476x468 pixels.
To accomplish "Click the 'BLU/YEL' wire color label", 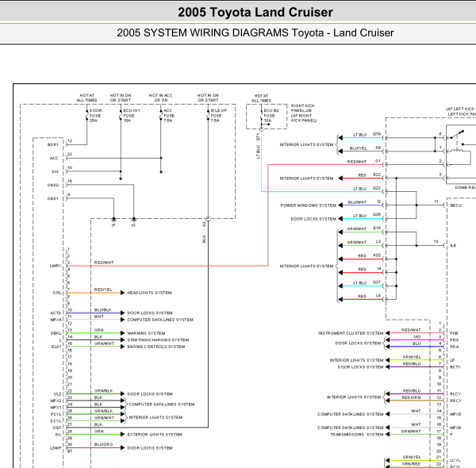I will pyautogui.click(x=359, y=148).
